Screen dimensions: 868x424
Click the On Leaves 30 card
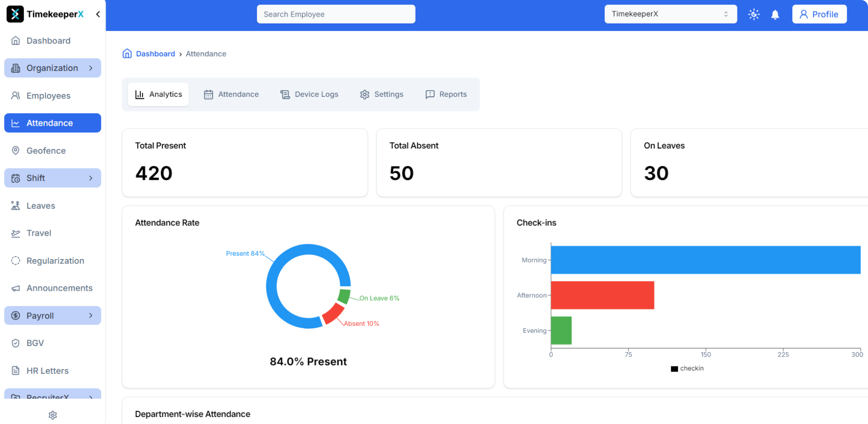[749, 163]
